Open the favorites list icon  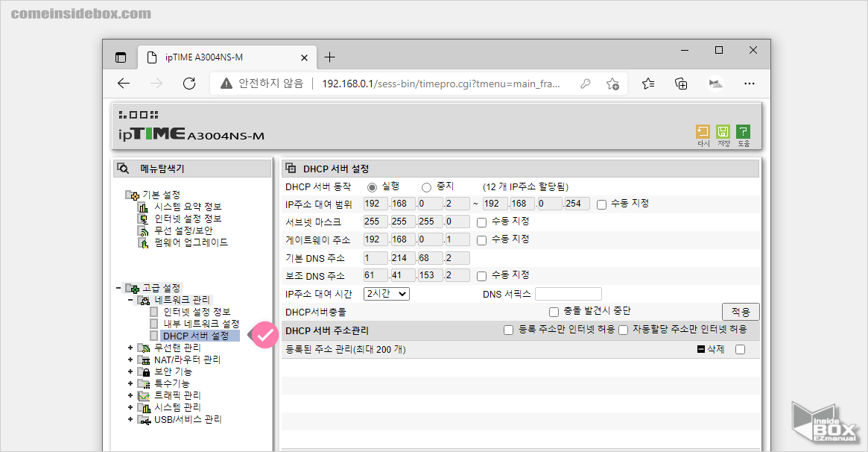[648, 84]
